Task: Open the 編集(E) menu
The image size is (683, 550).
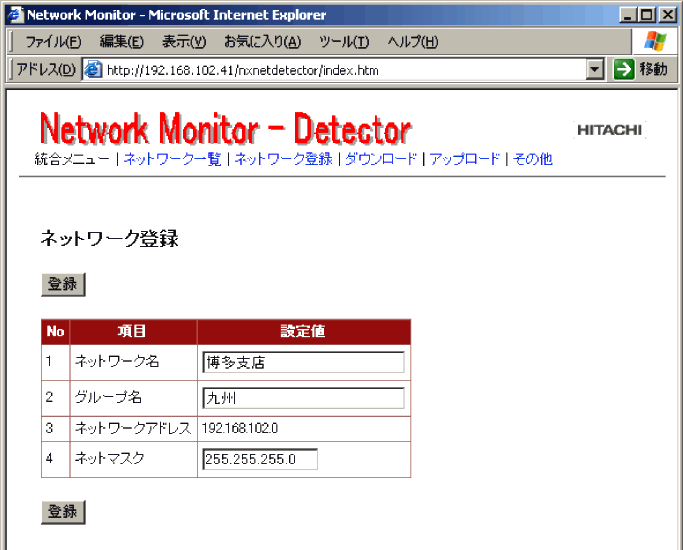Action: point(122,42)
